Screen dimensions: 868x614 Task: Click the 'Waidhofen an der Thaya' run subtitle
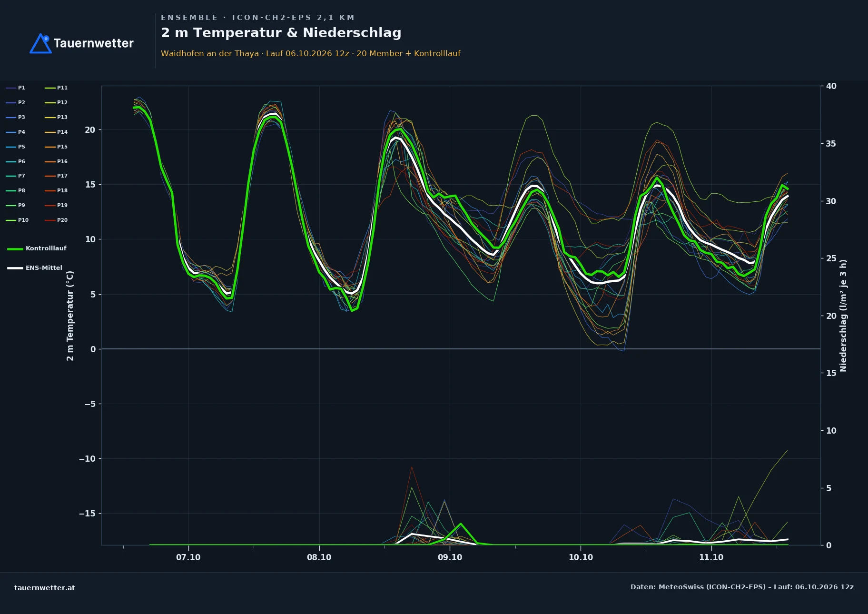(x=311, y=53)
